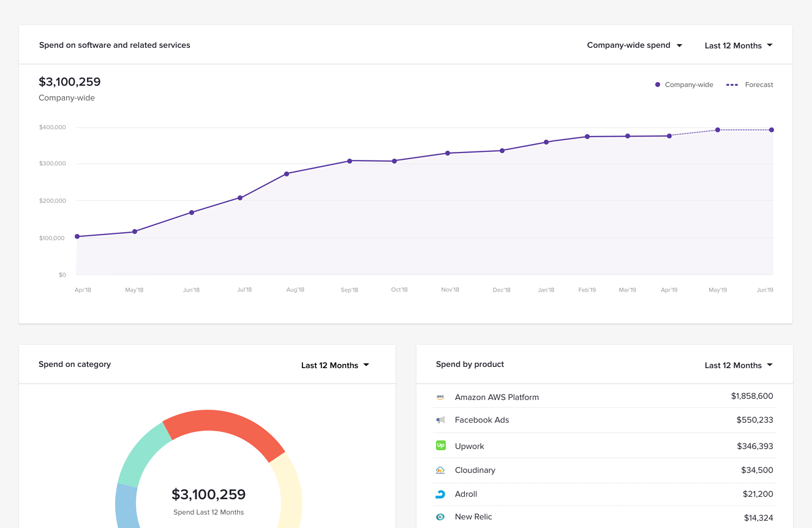This screenshot has height=528, width=812.
Task: Click the $3,100,259 total above the line chart
Action: (70, 82)
